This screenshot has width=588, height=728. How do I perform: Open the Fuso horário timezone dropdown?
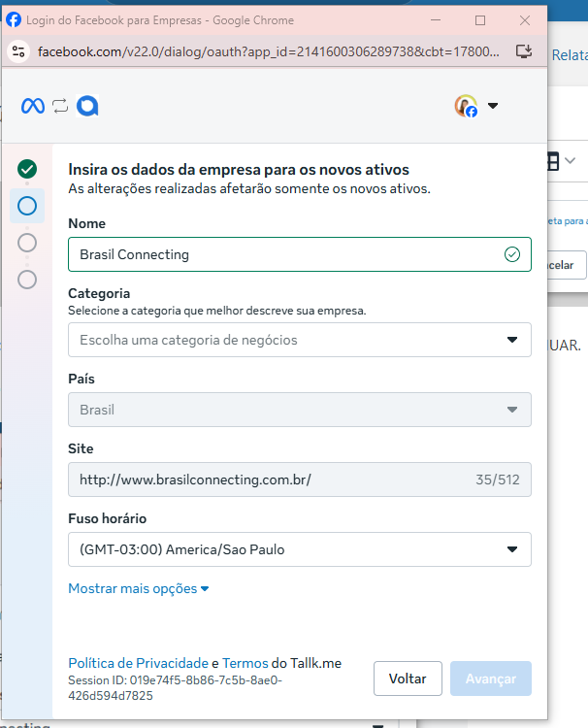pos(300,549)
